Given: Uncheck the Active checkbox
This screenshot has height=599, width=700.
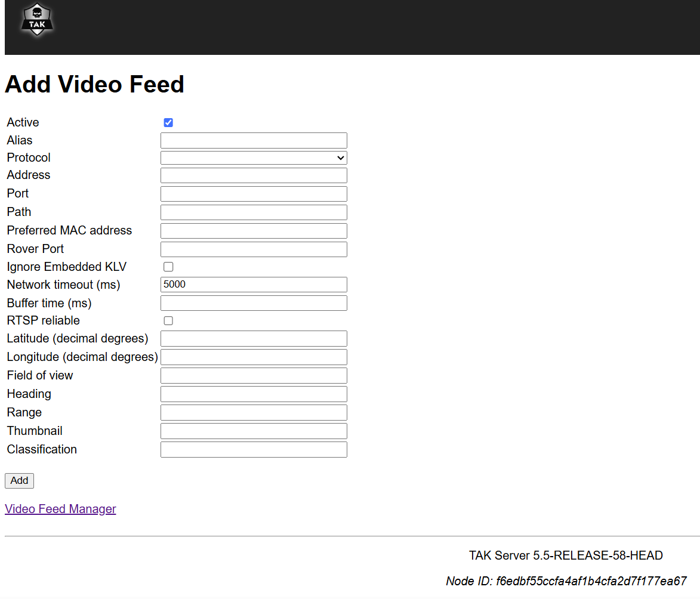Looking at the screenshot, I should (168, 123).
